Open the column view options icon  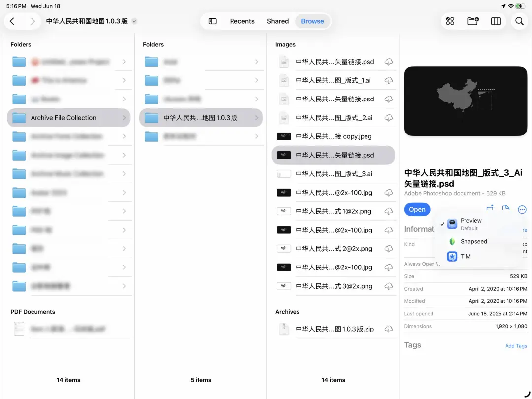(x=496, y=21)
